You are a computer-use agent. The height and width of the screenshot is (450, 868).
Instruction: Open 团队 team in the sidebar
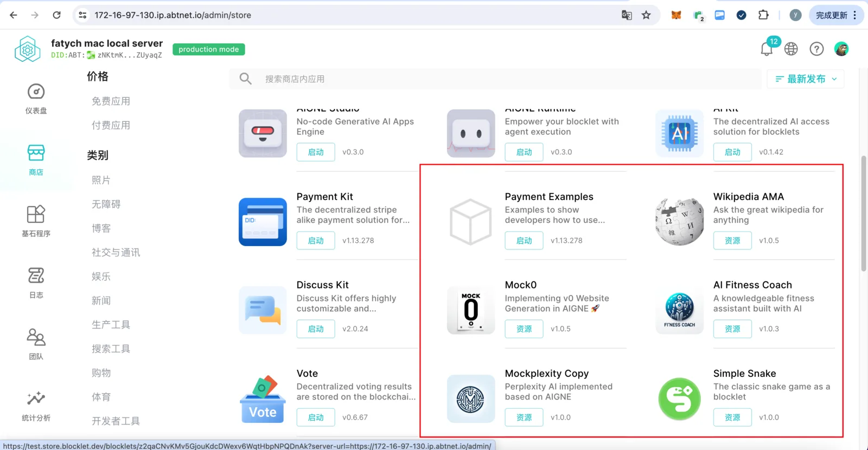(x=36, y=345)
